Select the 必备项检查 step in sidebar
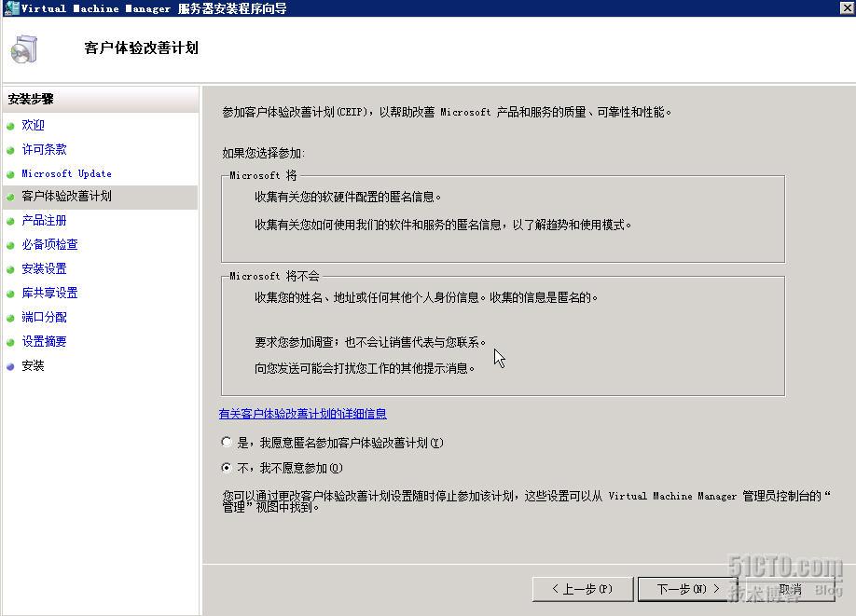The height and width of the screenshot is (616, 856). pyautogui.click(x=49, y=244)
